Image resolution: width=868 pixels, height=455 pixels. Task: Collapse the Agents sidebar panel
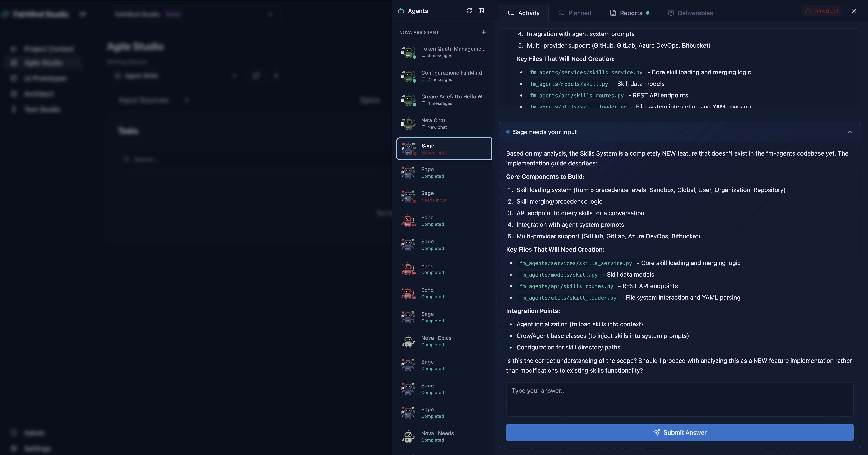point(481,11)
